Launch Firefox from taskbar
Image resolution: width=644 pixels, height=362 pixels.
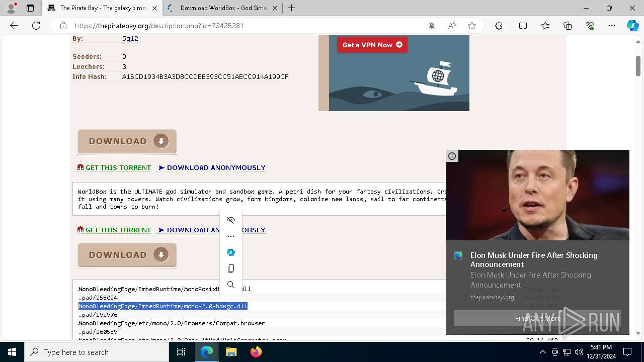click(x=256, y=352)
